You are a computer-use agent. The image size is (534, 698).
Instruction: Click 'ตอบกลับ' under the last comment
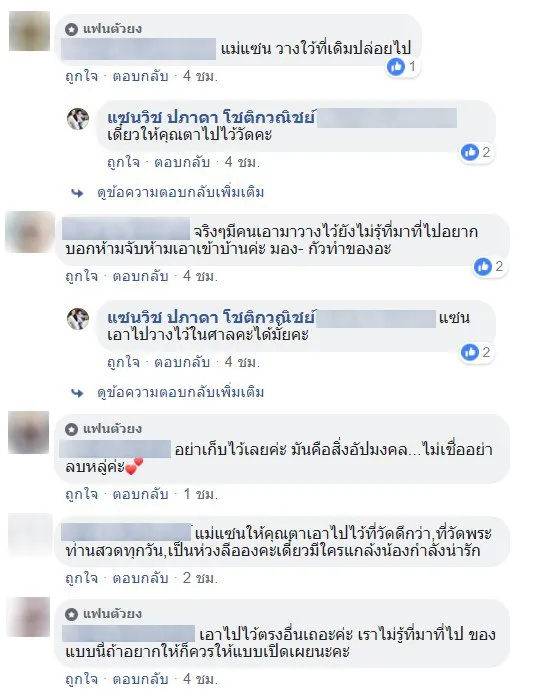coord(140,679)
